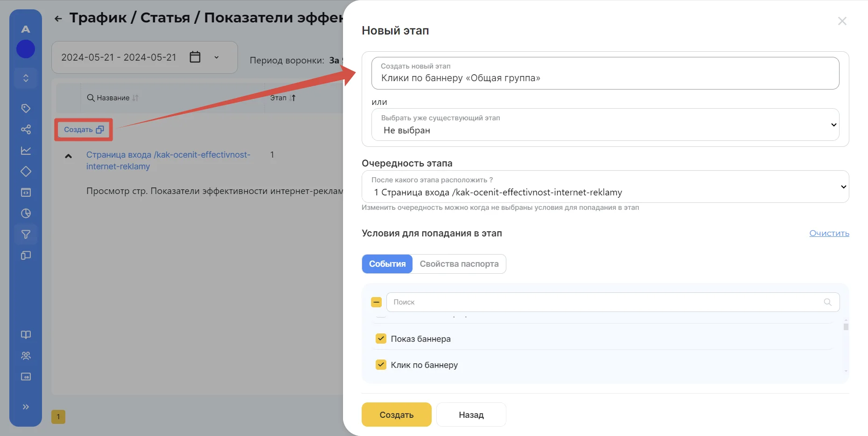The image size is (868, 436).
Task: Open the Страница входа /kak-ocenit-effectivnost link
Action: [168, 160]
